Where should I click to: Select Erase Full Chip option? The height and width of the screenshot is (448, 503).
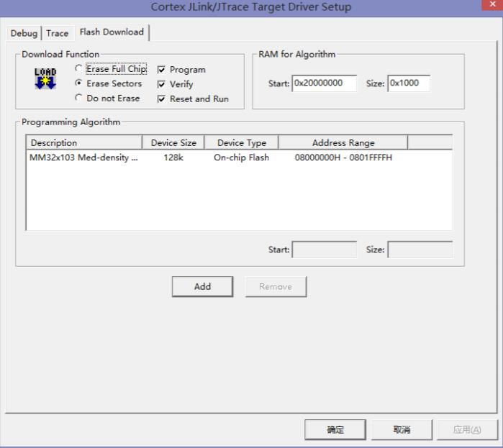(x=78, y=69)
